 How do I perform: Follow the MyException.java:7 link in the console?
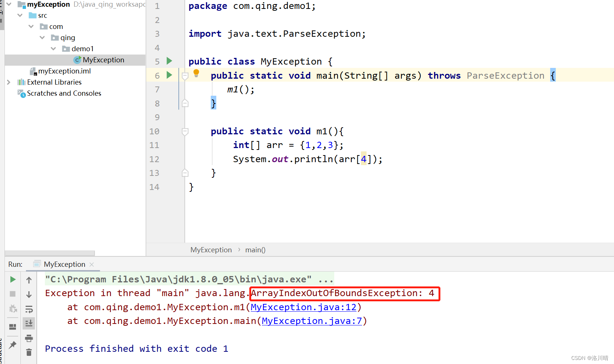[x=312, y=321]
